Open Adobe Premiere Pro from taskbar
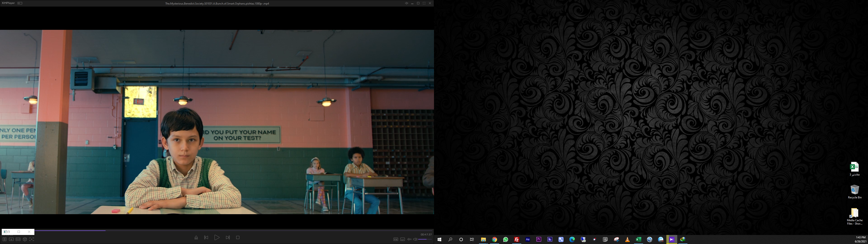The image size is (868, 244). (x=539, y=239)
